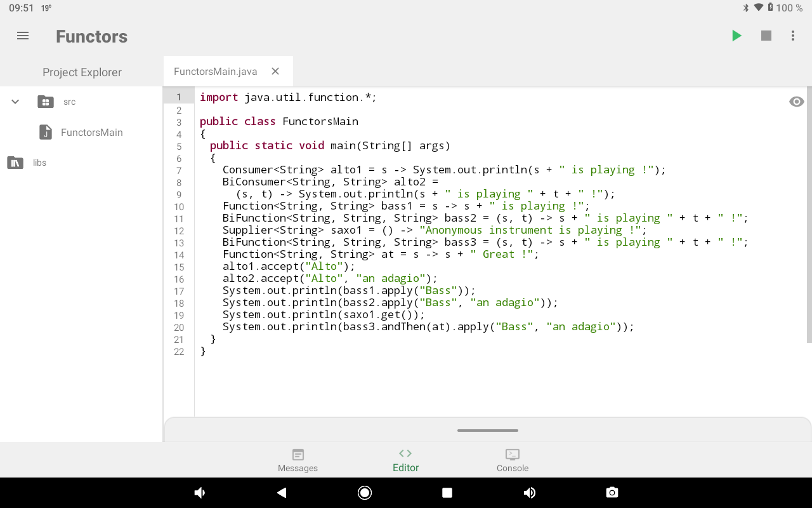
Task: Switch to the FunctorsMain.java tab
Action: (216, 71)
